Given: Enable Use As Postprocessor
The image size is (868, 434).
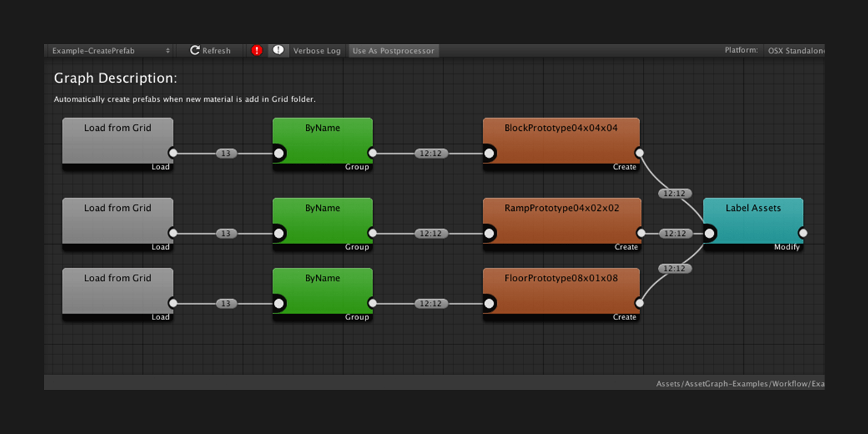Looking at the screenshot, I should (x=393, y=50).
